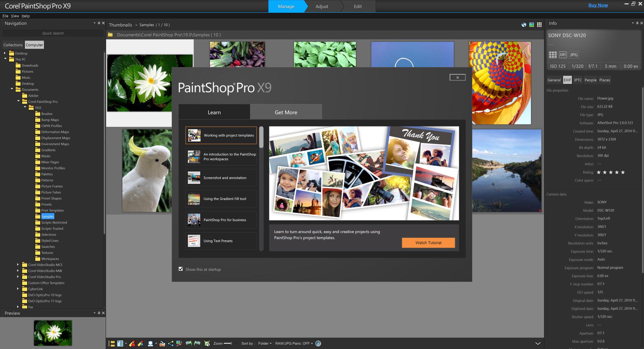
Task: Open the Collections tab
Action: click(x=13, y=45)
